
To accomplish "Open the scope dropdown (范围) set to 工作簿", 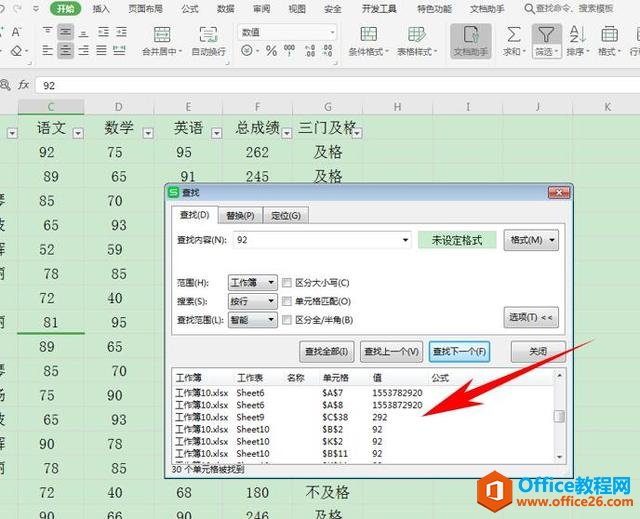I will [253, 282].
